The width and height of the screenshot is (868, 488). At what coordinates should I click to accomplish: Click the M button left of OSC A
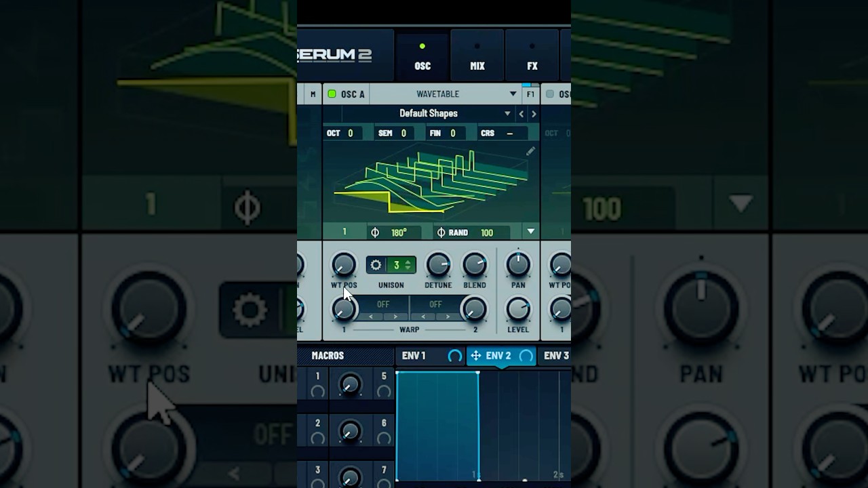click(x=313, y=94)
